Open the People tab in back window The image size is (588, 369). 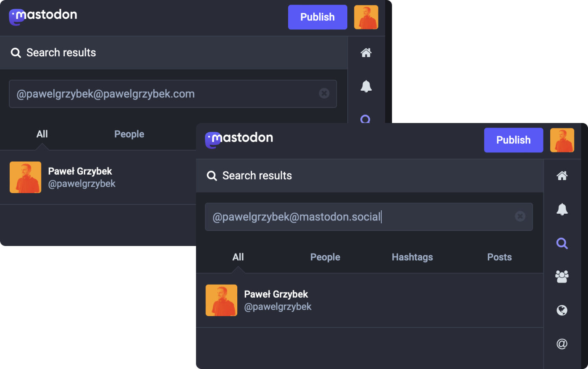pos(129,134)
